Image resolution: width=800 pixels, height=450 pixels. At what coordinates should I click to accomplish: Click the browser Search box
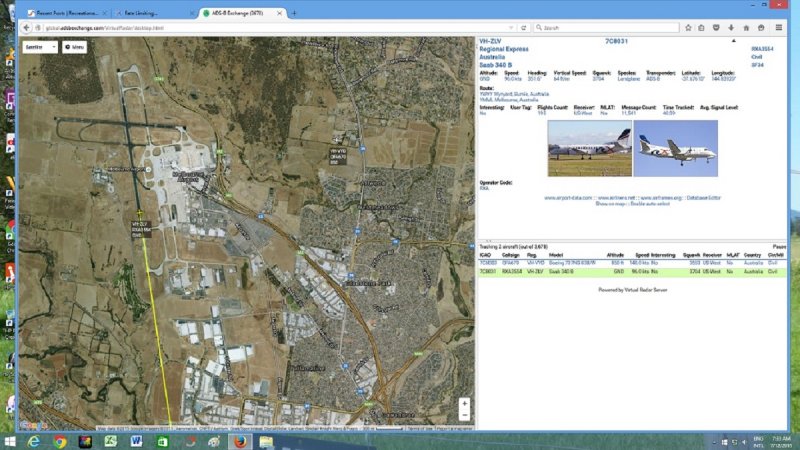click(606, 28)
